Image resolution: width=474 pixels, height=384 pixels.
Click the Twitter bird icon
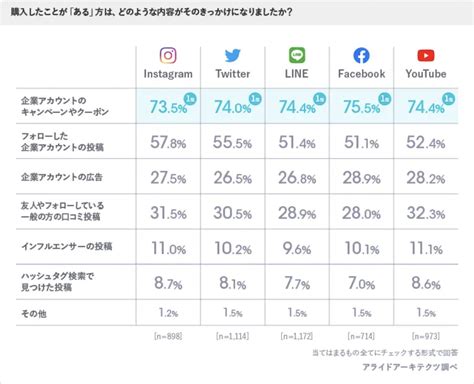[232, 55]
